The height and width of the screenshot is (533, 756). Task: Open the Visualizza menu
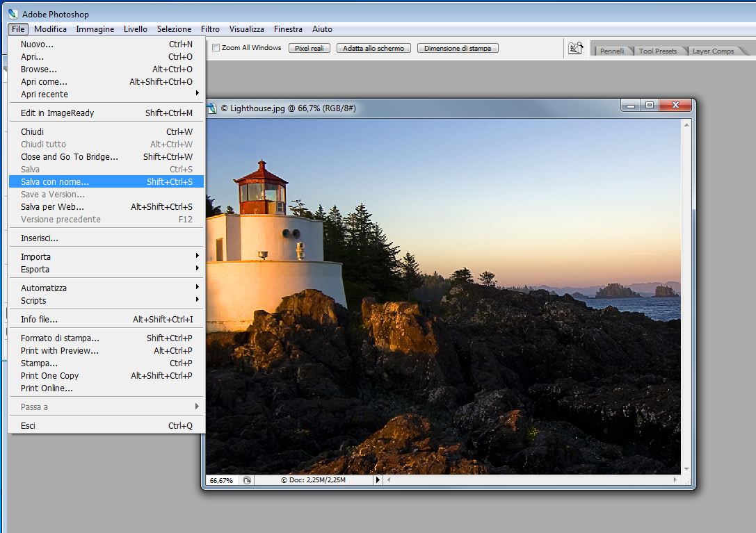click(x=246, y=29)
